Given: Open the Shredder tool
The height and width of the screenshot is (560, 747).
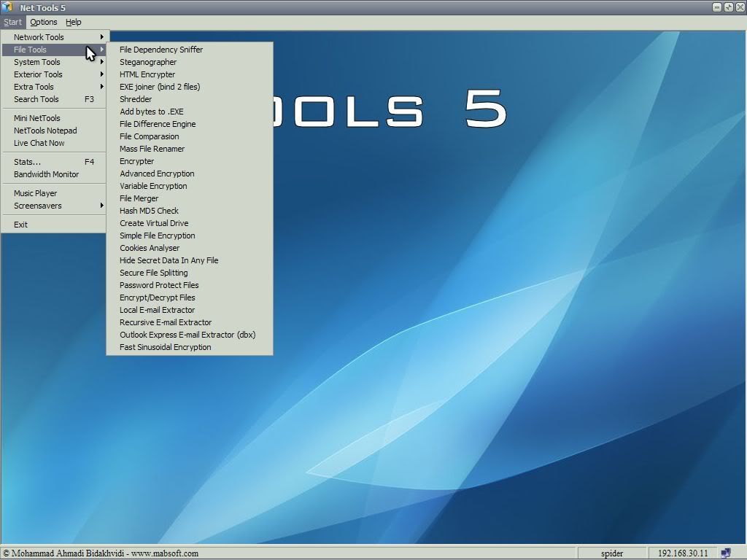Looking at the screenshot, I should click(x=190, y=99).
